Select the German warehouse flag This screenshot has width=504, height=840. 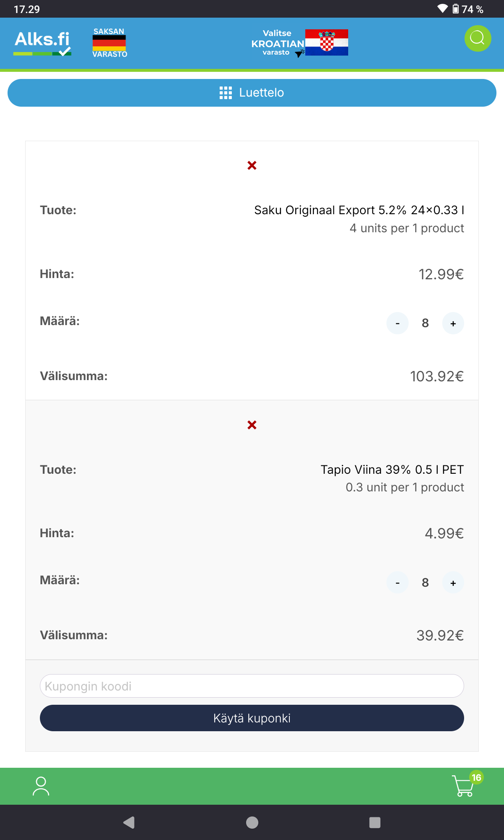coord(109,43)
